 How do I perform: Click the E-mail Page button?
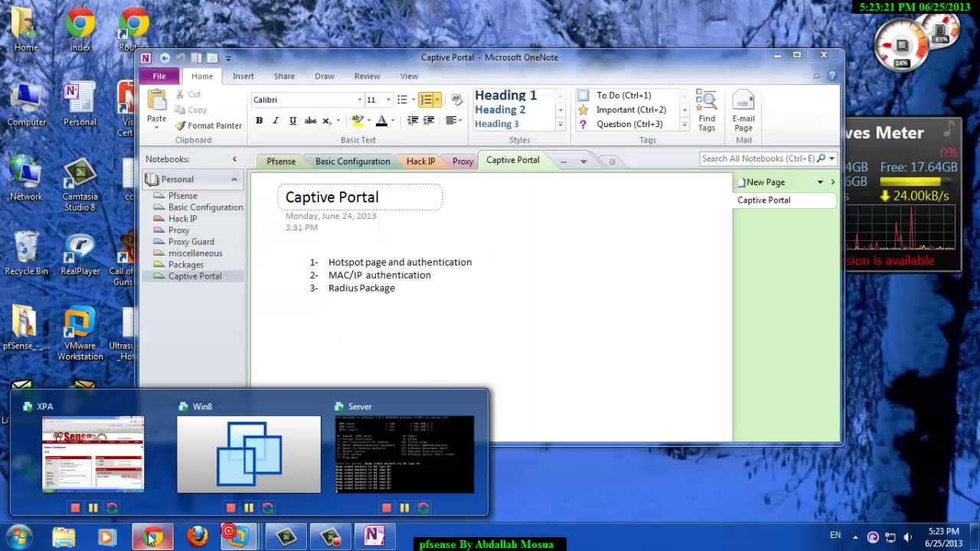(x=743, y=111)
